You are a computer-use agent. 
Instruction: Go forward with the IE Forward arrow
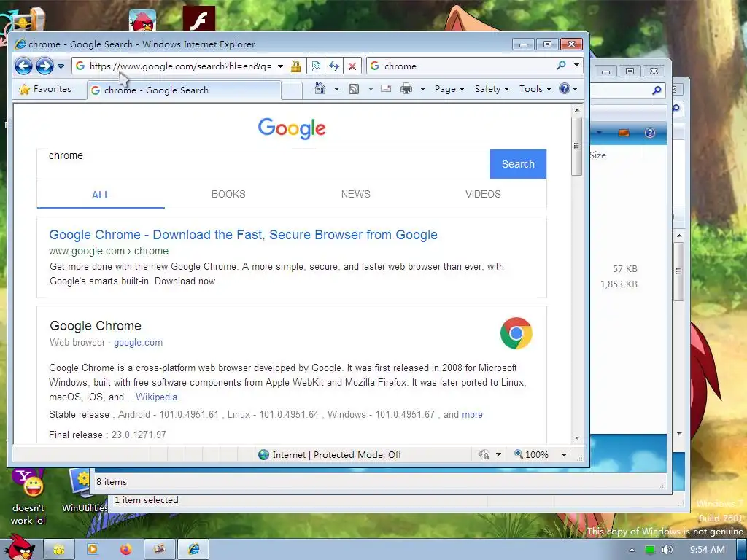[x=44, y=66]
